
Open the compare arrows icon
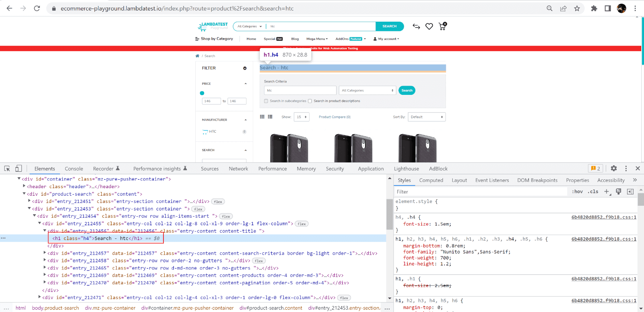[416, 26]
